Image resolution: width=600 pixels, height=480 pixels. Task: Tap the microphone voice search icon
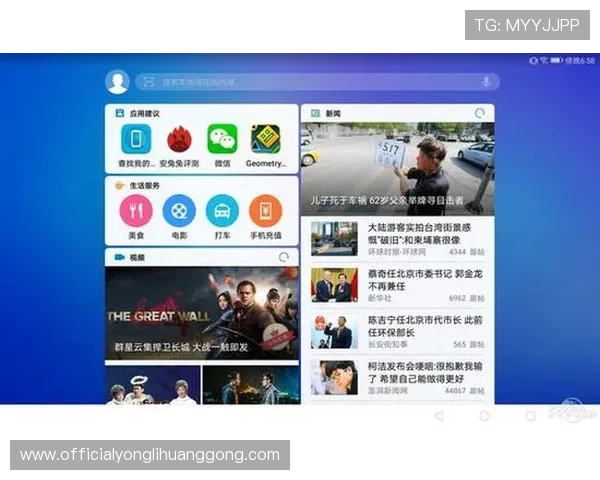tap(486, 82)
